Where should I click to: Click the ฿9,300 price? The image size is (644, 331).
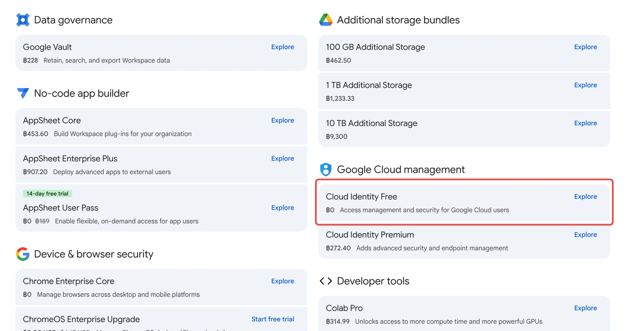point(336,137)
